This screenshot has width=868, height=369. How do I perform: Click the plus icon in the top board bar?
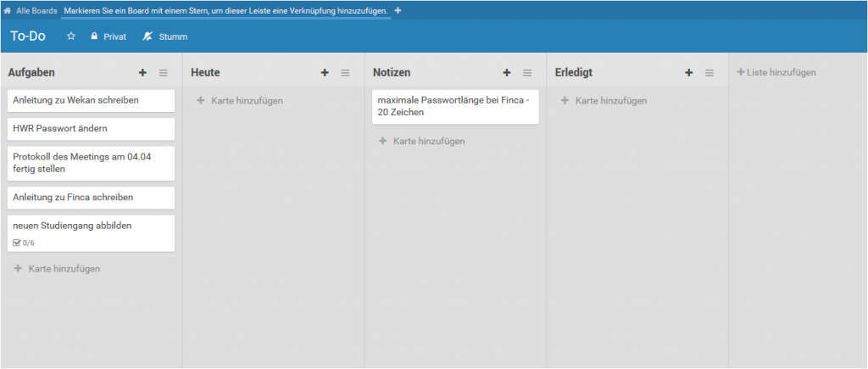click(398, 10)
